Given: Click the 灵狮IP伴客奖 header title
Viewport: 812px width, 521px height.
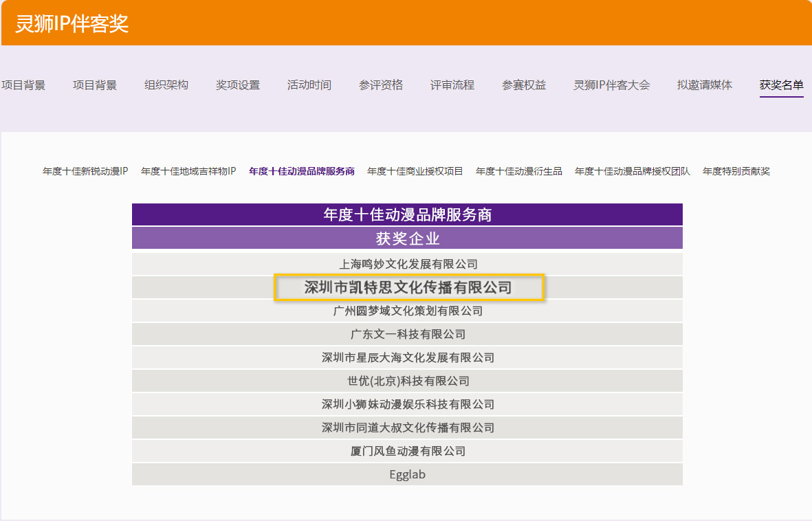Looking at the screenshot, I should (72, 24).
